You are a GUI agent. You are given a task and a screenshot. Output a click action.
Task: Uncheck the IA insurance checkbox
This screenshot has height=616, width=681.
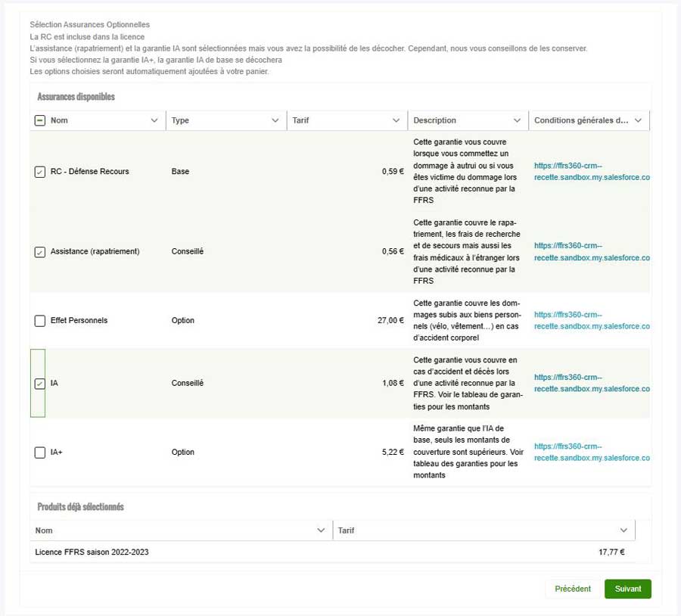39,384
